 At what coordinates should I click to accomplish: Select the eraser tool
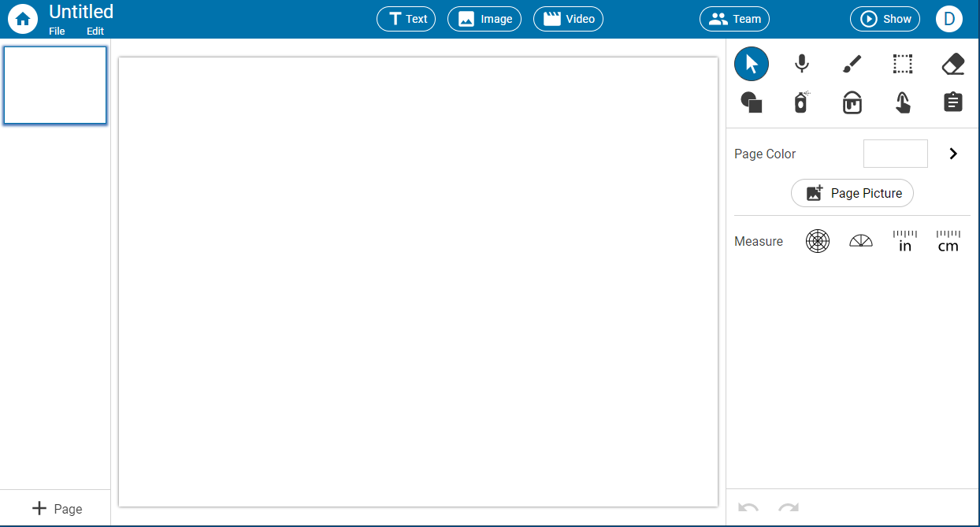point(953,65)
